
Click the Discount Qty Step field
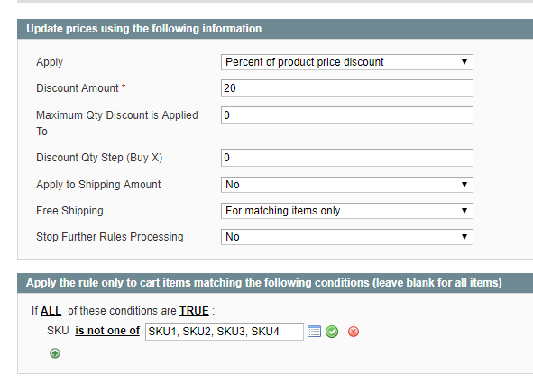(346, 158)
